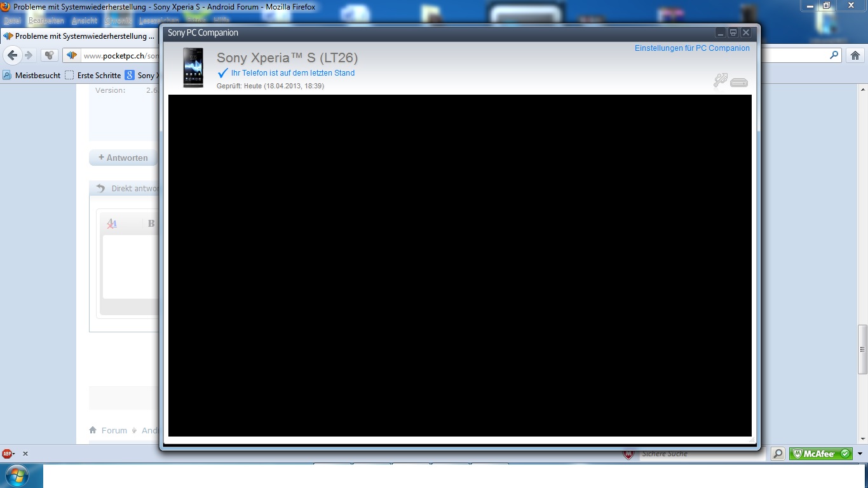868x488 pixels.
Task: Go forward in Firefox
Action: [29, 55]
